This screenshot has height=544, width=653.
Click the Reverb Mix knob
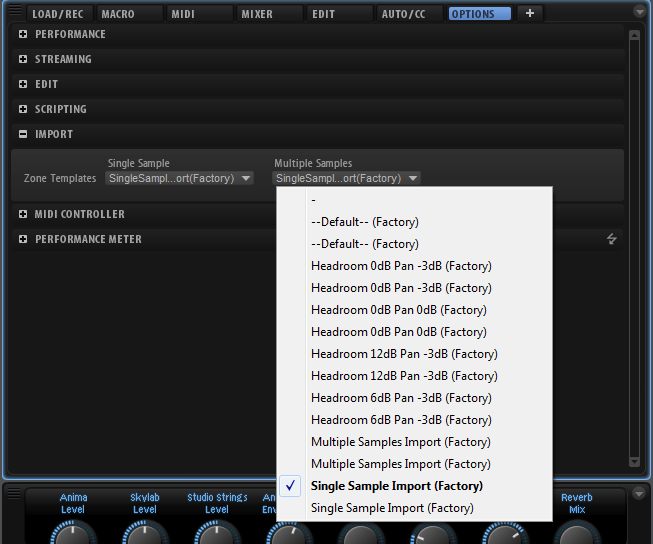(x=577, y=534)
